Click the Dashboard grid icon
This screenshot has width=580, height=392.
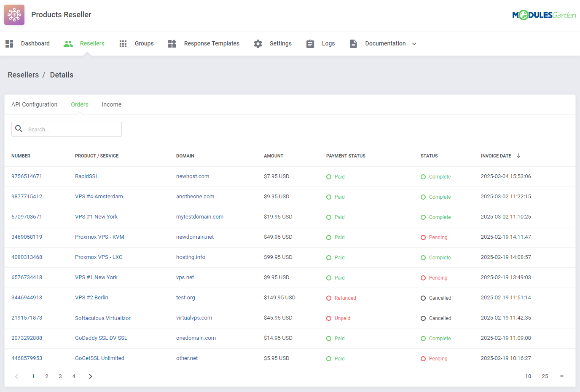click(9, 44)
